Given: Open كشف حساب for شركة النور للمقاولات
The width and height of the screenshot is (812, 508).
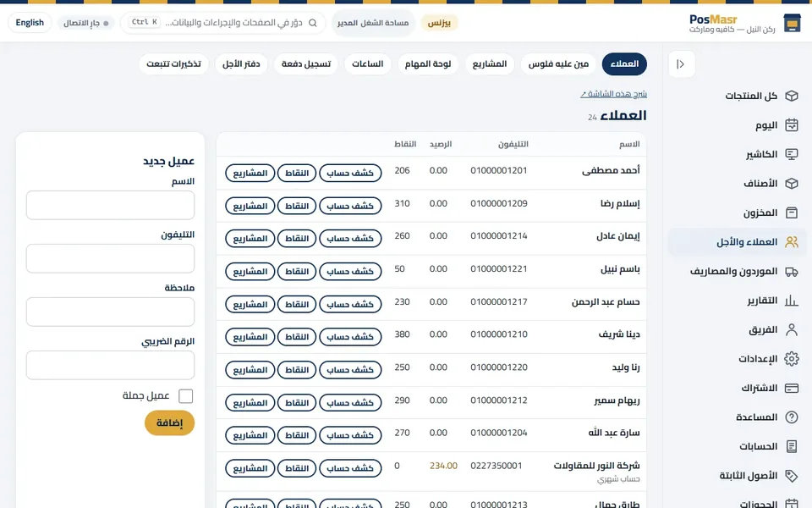Looking at the screenshot, I should point(350,468).
